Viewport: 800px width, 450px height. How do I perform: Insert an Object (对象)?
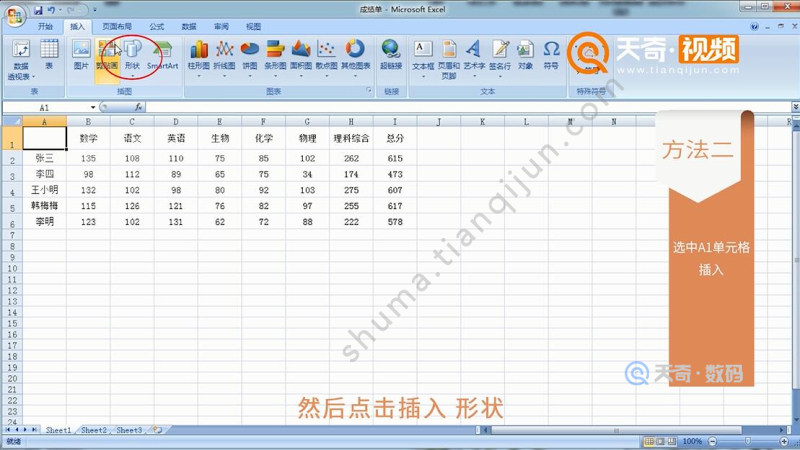tap(525, 55)
